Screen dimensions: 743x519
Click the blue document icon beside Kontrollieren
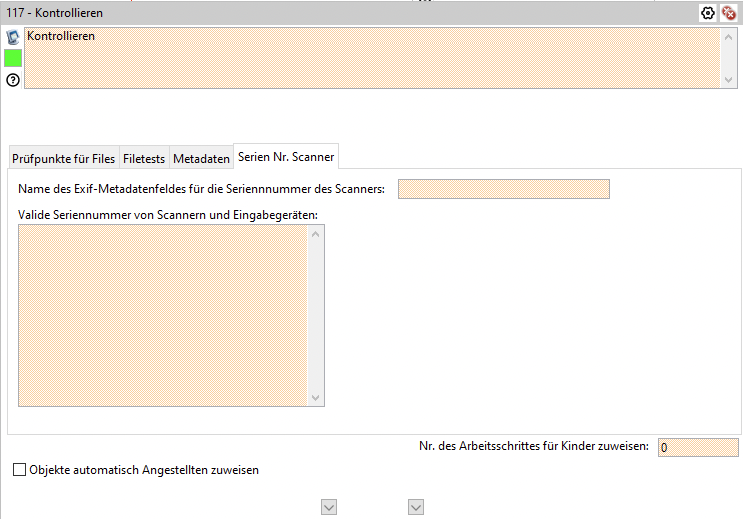point(13,37)
